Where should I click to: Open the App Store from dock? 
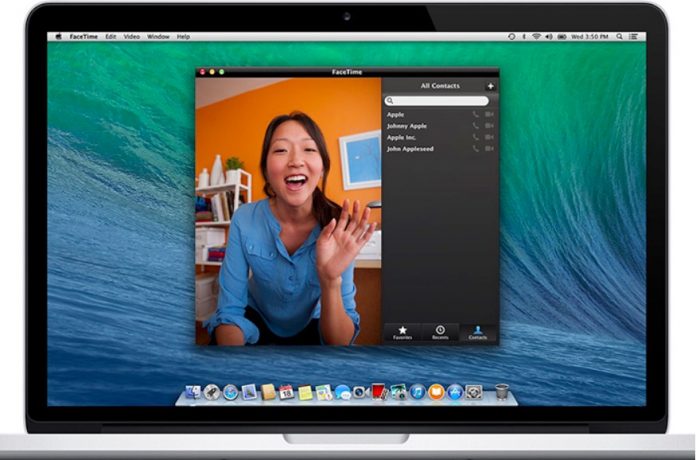coord(455,392)
